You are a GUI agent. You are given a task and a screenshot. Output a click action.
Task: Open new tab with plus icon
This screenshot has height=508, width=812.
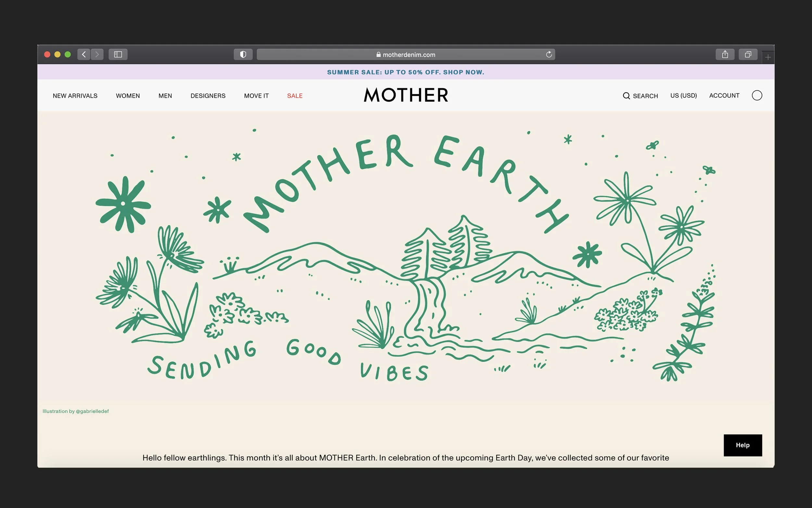click(x=768, y=57)
